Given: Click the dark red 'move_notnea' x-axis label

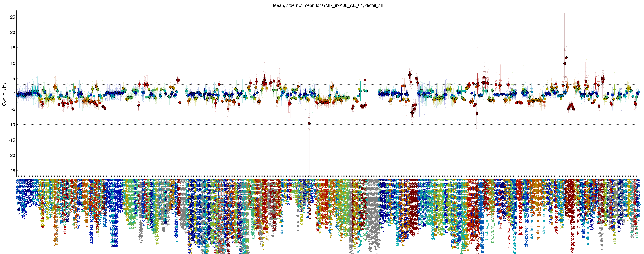Looking at the screenshot, I should tap(578, 225).
